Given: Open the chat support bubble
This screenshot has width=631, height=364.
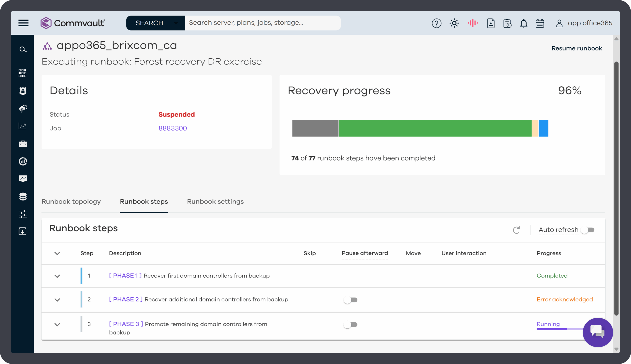Looking at the screenshot, I should pos(597,332).
